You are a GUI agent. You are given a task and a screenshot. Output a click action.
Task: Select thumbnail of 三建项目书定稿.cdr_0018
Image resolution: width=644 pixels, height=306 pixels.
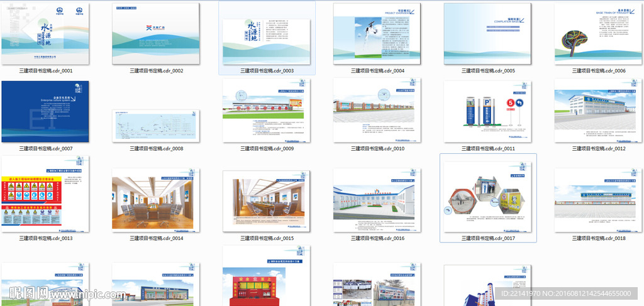pos(598,200)
